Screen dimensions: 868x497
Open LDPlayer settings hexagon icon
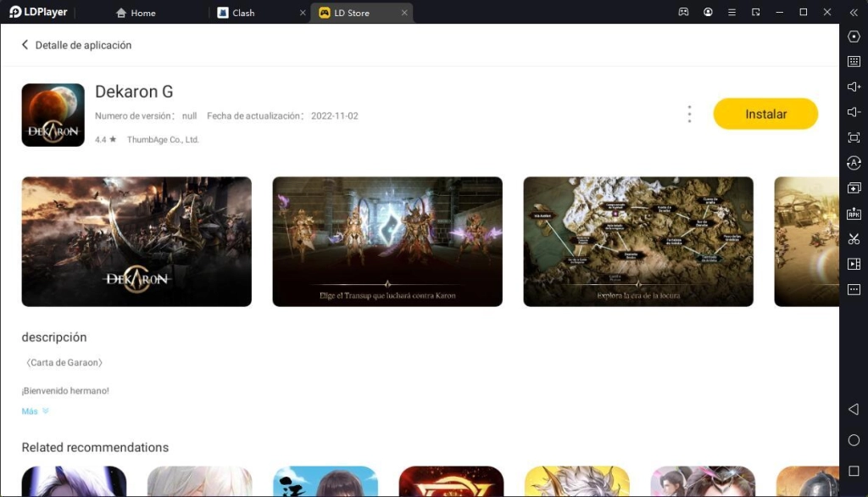(x=854, y=36)
